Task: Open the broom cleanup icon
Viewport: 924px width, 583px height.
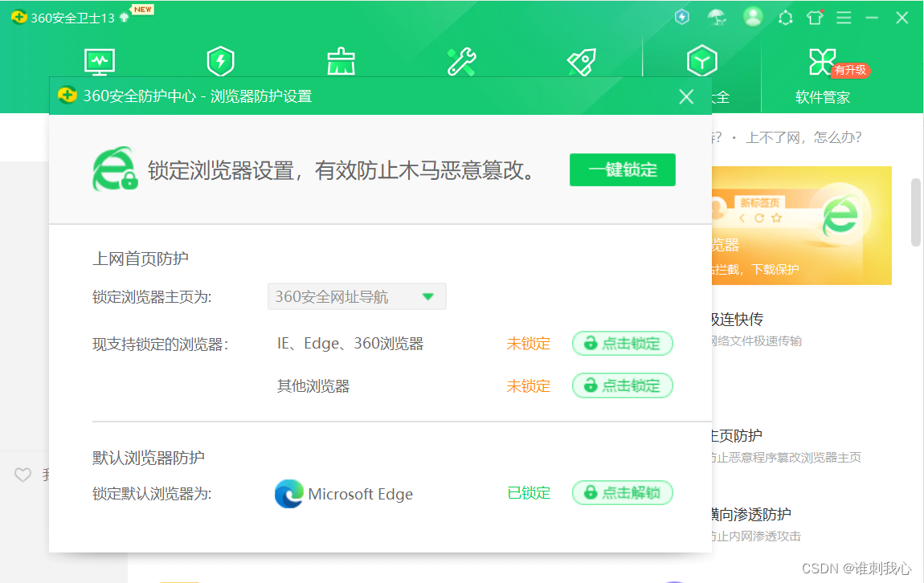Action: point(341,61)
